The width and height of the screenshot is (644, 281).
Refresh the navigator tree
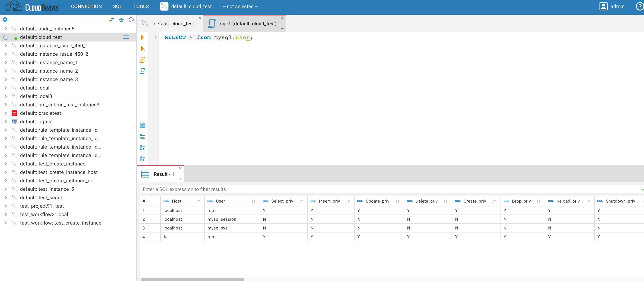(x=131, y=20)
